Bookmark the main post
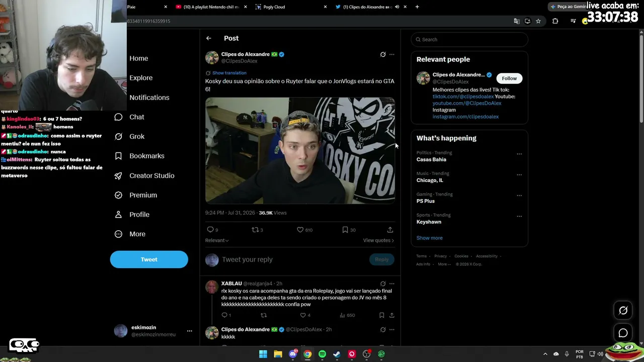 point(345,230)
